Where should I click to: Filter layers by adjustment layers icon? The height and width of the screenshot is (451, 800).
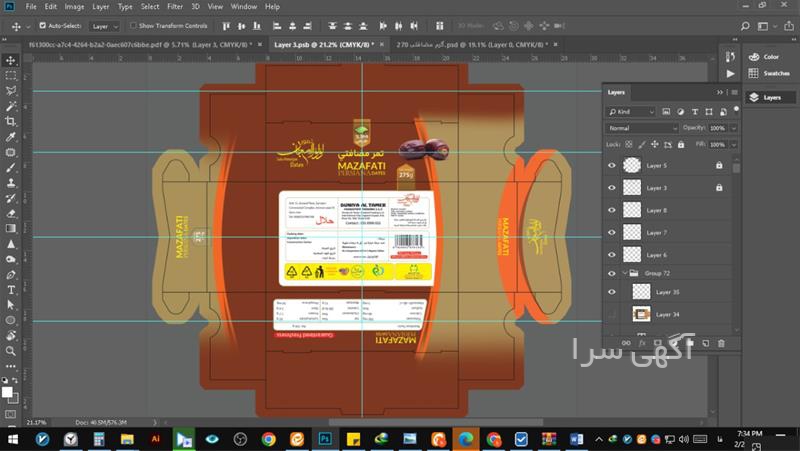[681, 112]
